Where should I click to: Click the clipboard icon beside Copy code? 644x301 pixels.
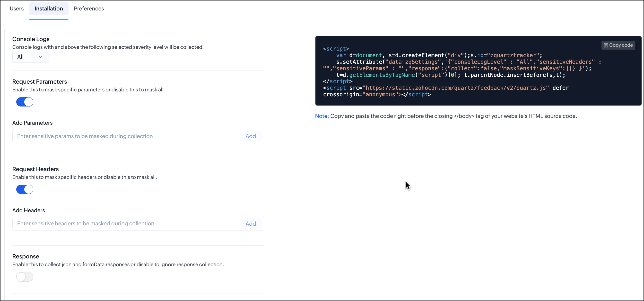(x=606, y=45)
